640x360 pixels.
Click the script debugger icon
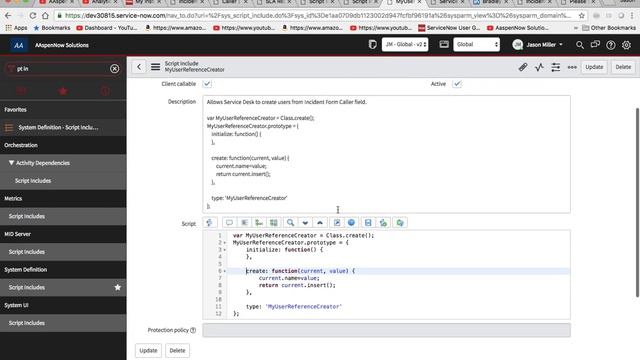(x=383, y=222)
